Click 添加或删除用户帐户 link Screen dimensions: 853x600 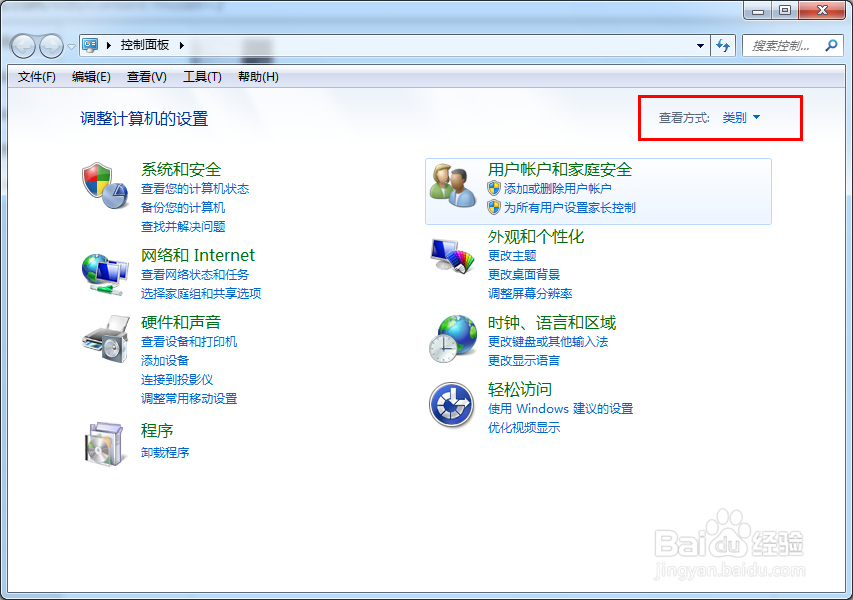(x=558, y=189)
